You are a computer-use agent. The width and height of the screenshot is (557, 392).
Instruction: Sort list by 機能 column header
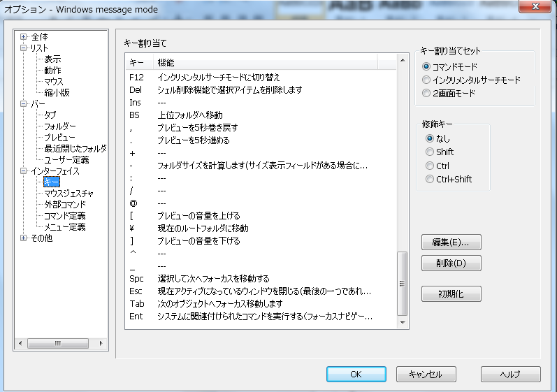[266, 63]
